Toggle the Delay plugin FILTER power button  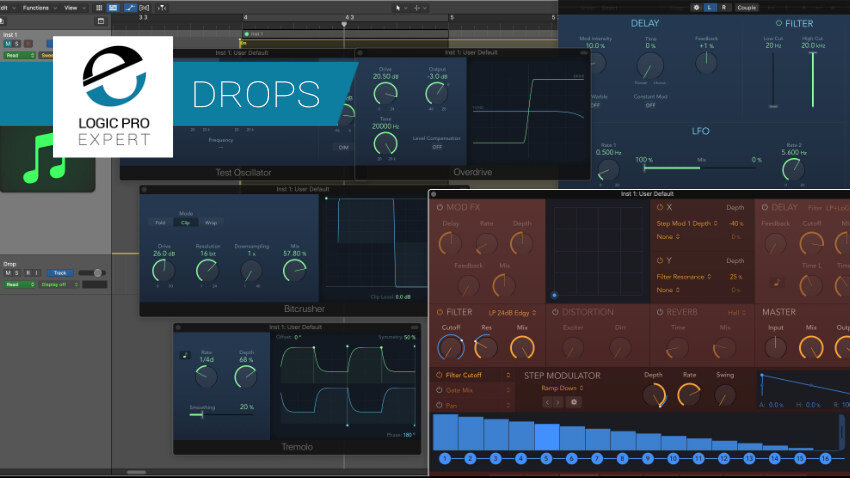click(x=778, y=23)
